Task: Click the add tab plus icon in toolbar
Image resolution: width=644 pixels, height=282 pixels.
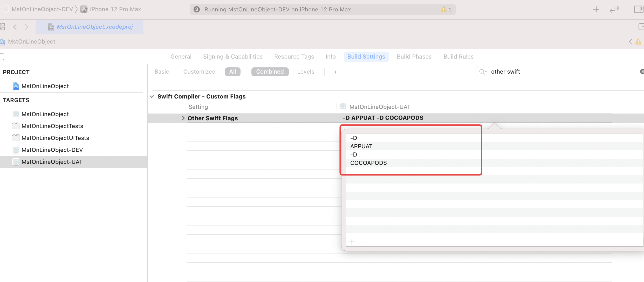Action: pyautogui.click(x=596, y=10)
